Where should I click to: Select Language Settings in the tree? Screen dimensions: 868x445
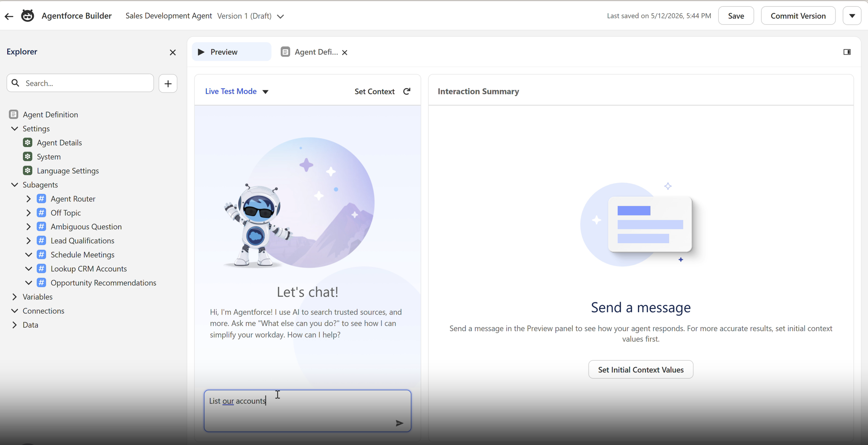tap(68, 171)
